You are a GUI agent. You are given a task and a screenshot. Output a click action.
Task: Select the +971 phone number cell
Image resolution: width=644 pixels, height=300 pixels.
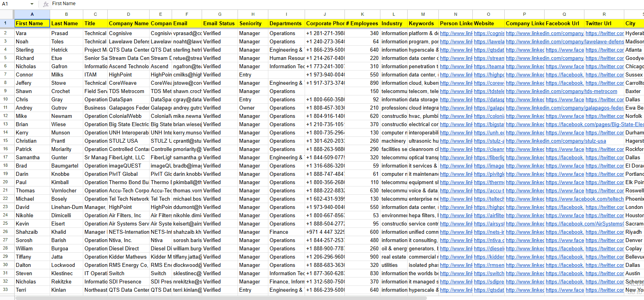pos(325,232)
